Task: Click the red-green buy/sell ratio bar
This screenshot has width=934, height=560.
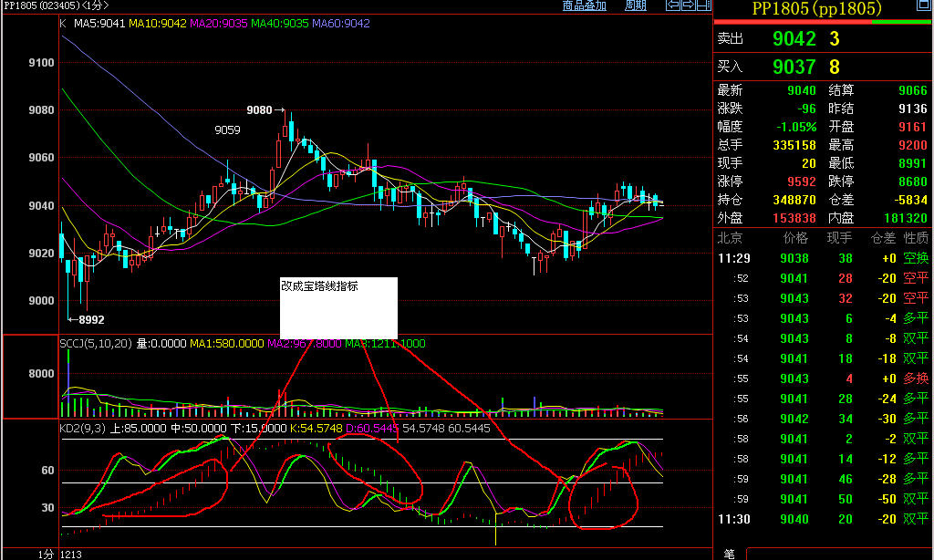Action: click(x=823, y=20)
